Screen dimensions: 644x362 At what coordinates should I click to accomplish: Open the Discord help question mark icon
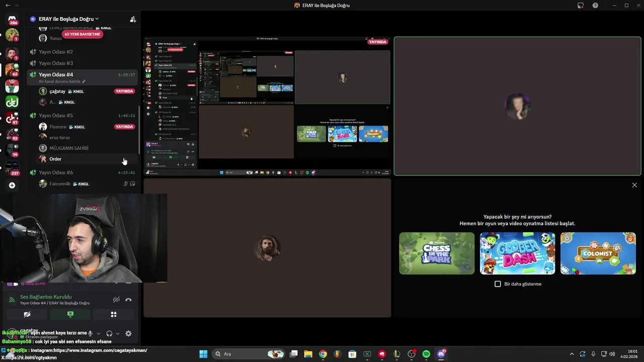[595, 6]
